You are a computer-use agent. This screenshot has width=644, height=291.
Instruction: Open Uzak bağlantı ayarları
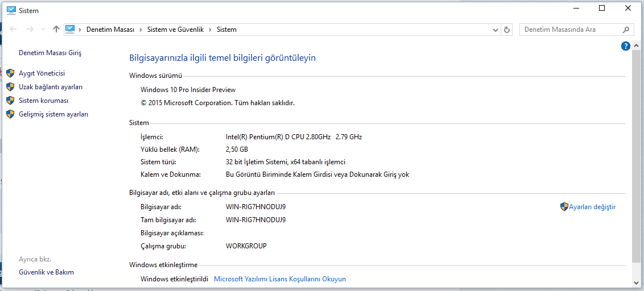point(51,87)
